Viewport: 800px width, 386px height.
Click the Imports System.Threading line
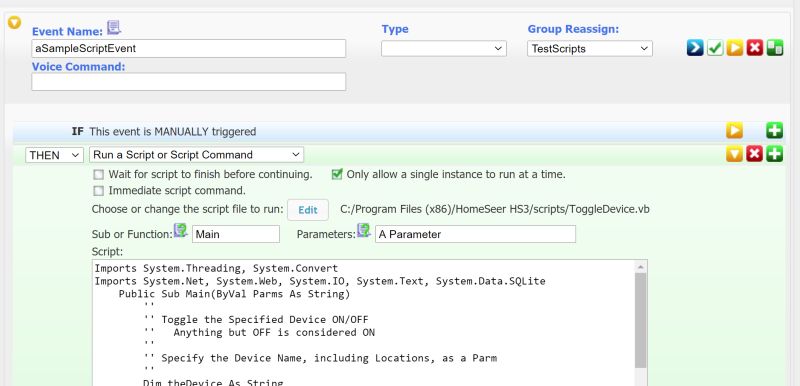[216, 268]
